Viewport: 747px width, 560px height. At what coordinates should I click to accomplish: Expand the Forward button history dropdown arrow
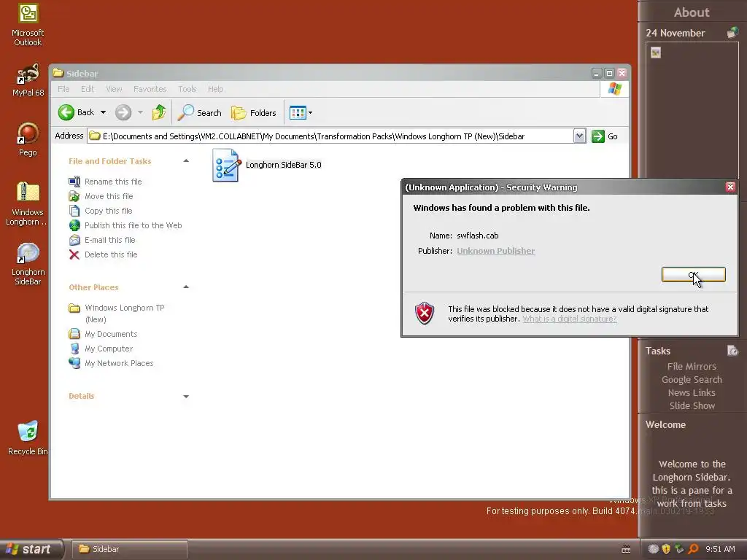140,112
